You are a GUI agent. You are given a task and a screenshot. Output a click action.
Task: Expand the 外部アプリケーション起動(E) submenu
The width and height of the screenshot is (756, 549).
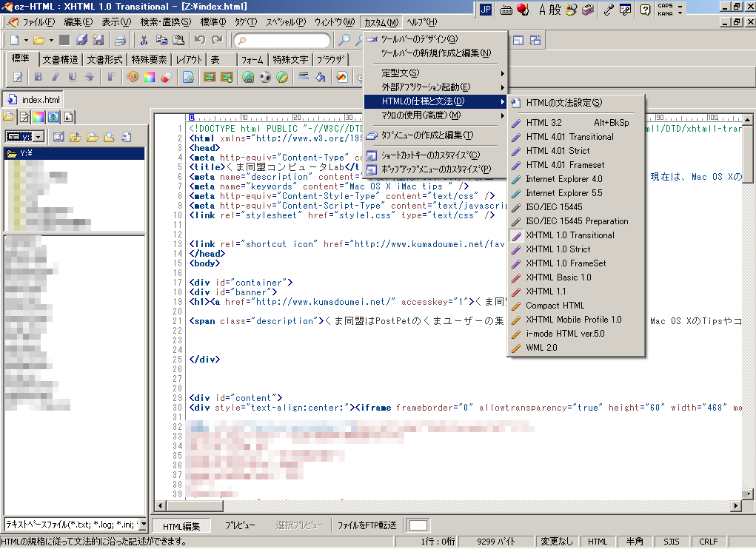click(x=436, y=87)
